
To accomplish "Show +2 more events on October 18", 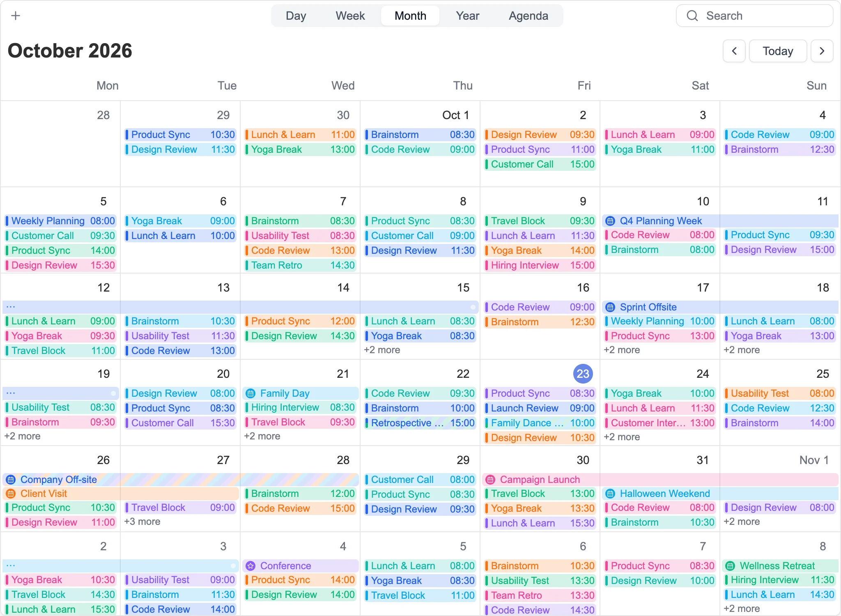I will click(x=742, y=350).
